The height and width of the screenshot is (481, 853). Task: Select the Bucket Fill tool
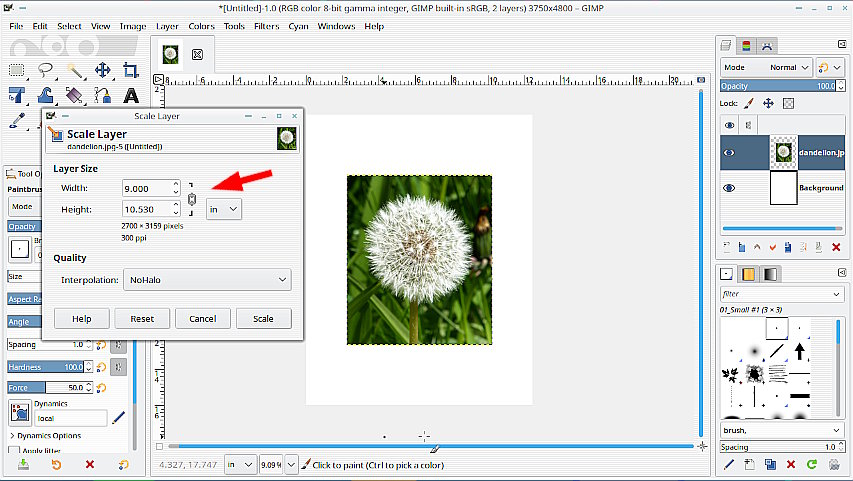pyautogui.click(x=74, y=96)
